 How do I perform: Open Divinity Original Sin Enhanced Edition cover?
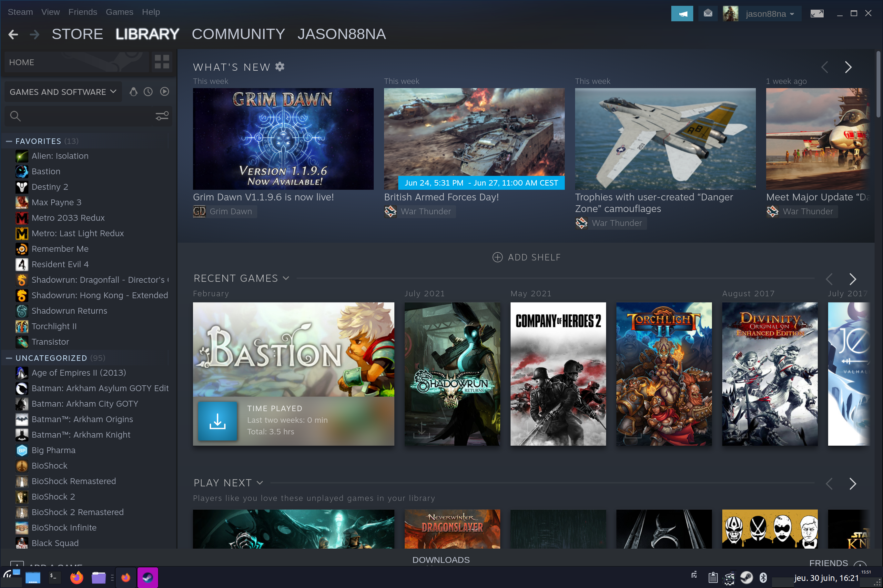770,374
